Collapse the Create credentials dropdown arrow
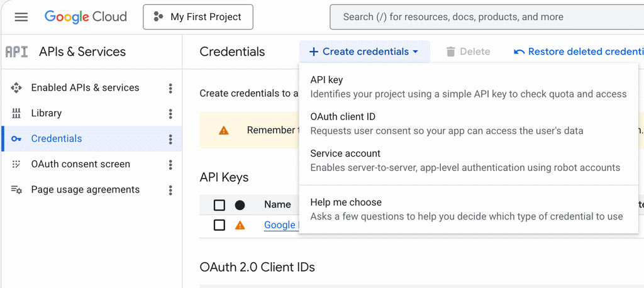The image size is (644, 288). click(x=415, y=52)
